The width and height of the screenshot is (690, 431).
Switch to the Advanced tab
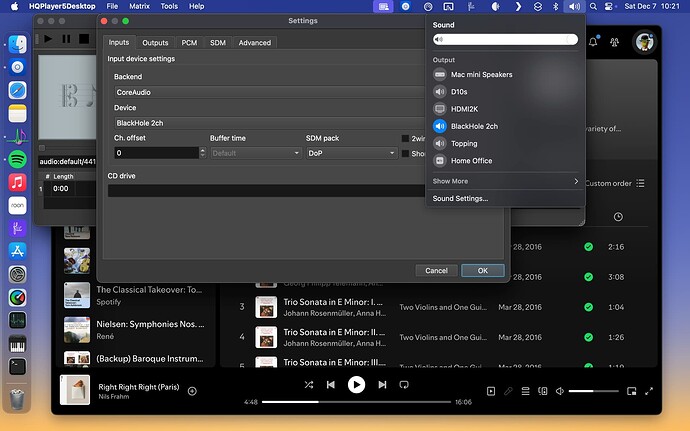click(x=255, y=43)
